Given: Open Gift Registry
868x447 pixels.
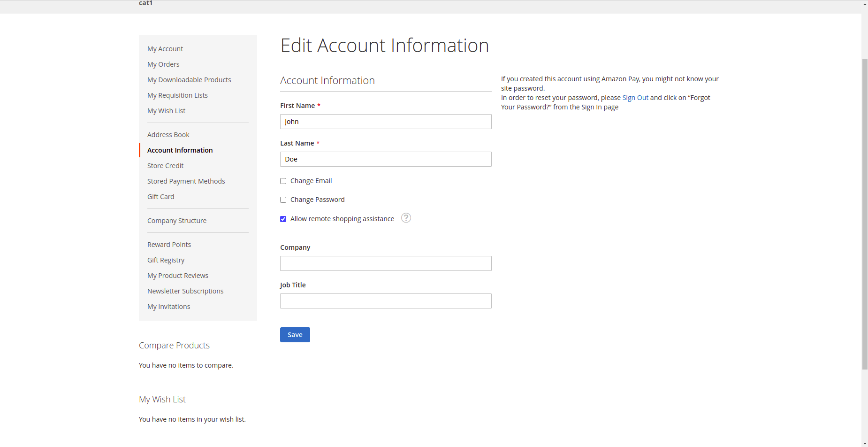Looking at the screenshot, I should 166,260.
